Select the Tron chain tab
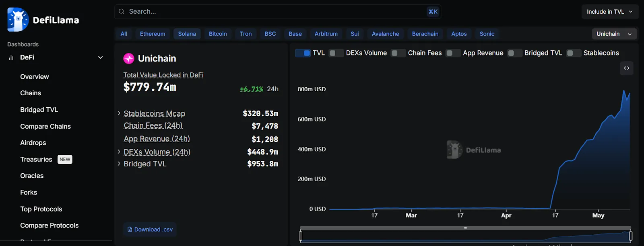The image size is (644, 246). click(246, 34)
